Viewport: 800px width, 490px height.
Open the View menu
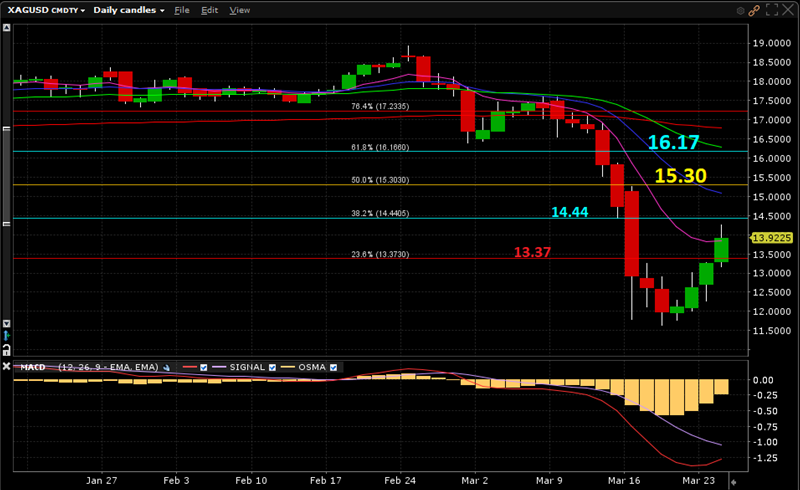(x=239, y=10)
